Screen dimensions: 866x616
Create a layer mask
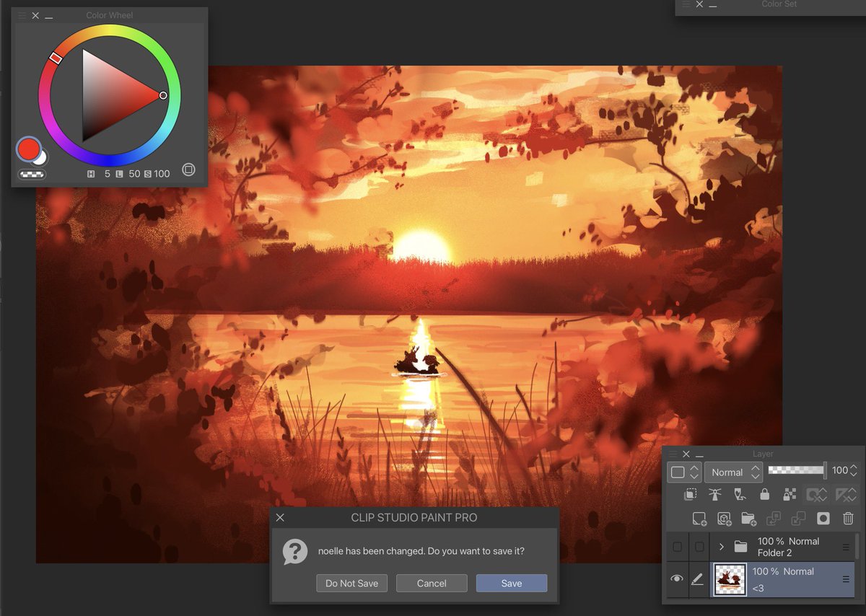click(823, 519)
